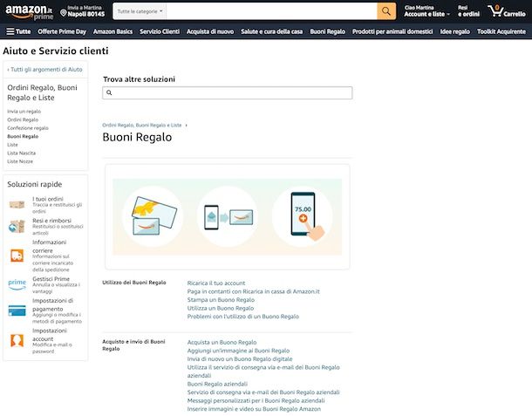Click the Invia a Martina Napoli 80145 address
Viewport: 532px width, 416px height.
(x=83, y=11)
